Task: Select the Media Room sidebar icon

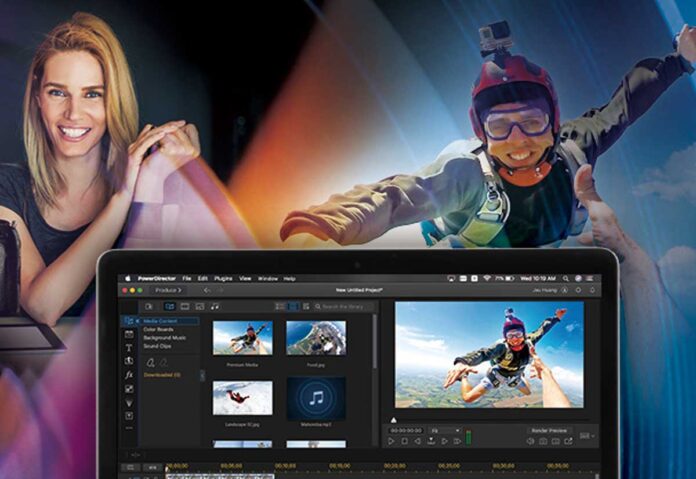Action: (129, 321)
